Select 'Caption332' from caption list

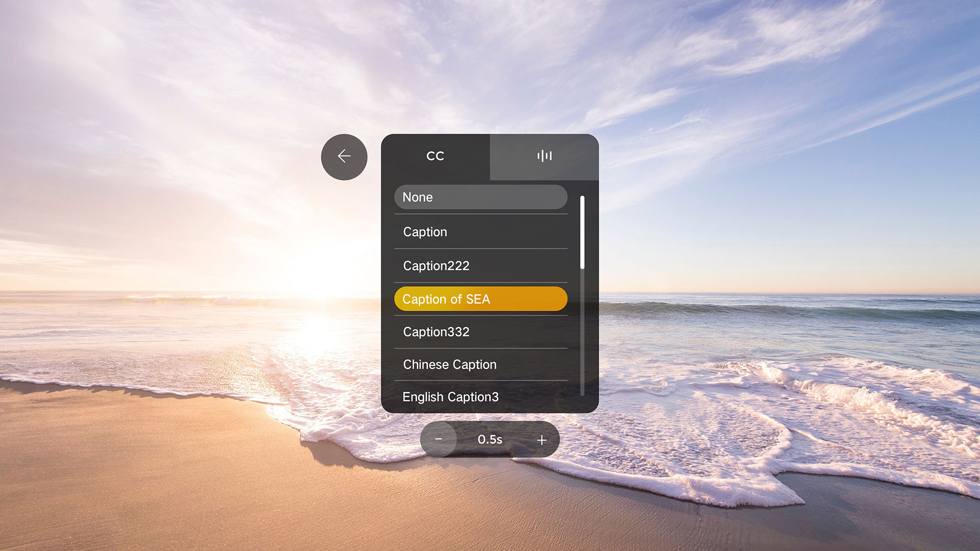[481, 332]
